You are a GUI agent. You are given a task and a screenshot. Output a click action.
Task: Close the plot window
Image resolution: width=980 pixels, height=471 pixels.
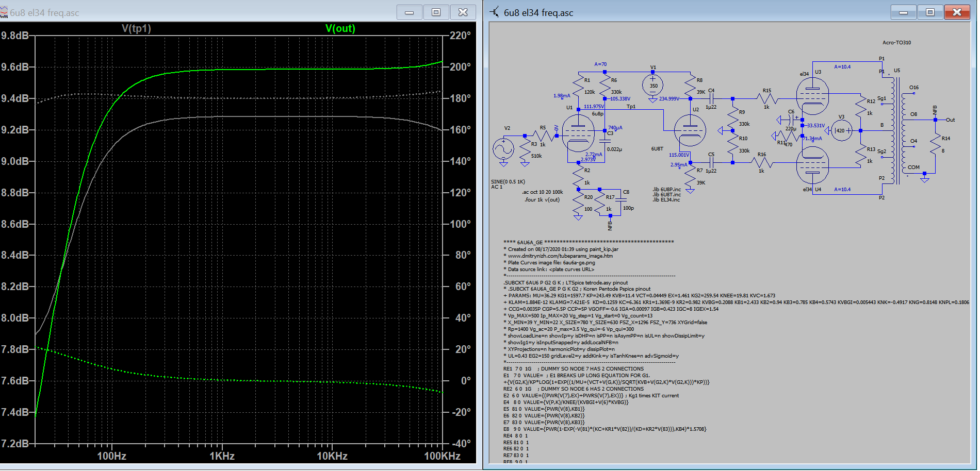[x=463, y=12]
